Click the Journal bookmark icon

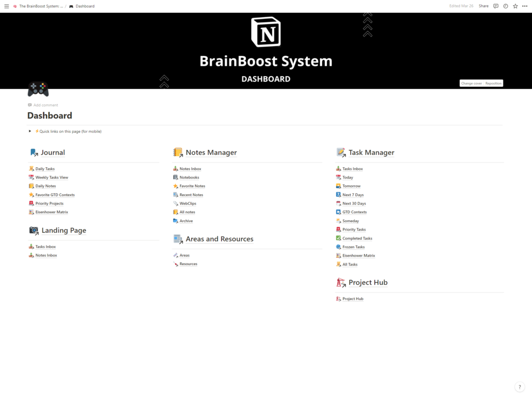pyautogui.click(x=34, y=153)
